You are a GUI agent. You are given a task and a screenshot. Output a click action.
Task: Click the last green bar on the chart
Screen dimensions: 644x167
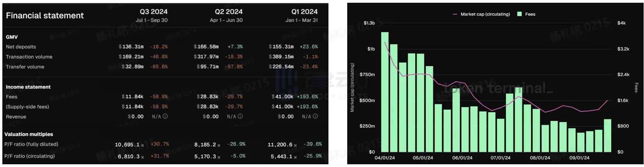click(x=607, y=135)
